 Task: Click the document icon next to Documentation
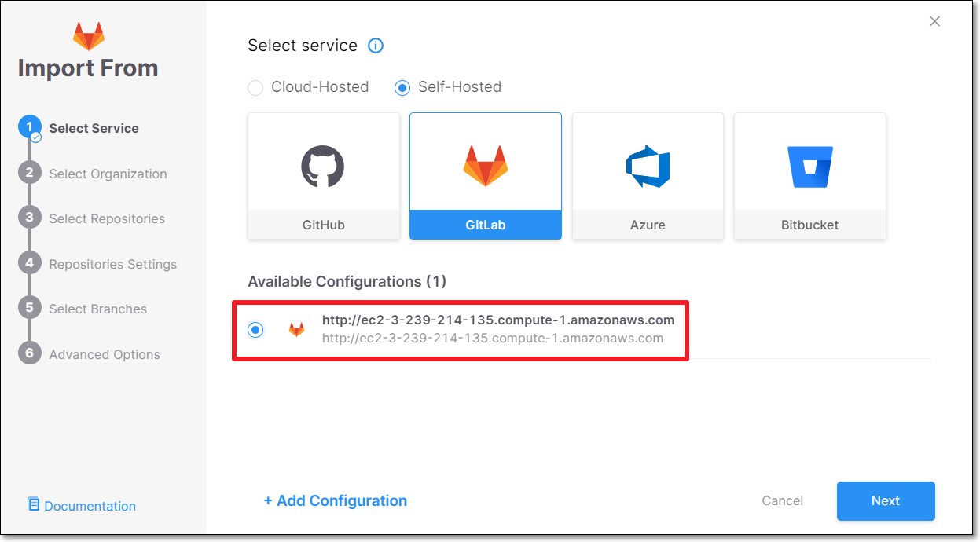(x=33, y=504)
